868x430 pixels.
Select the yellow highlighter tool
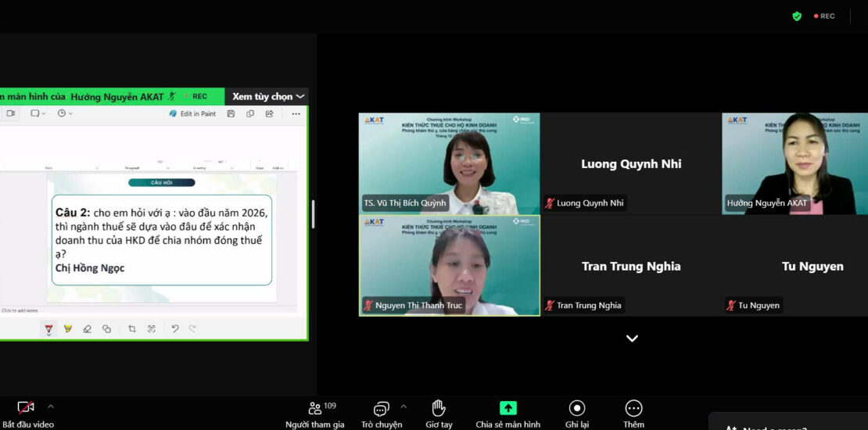tap(68, 329)
